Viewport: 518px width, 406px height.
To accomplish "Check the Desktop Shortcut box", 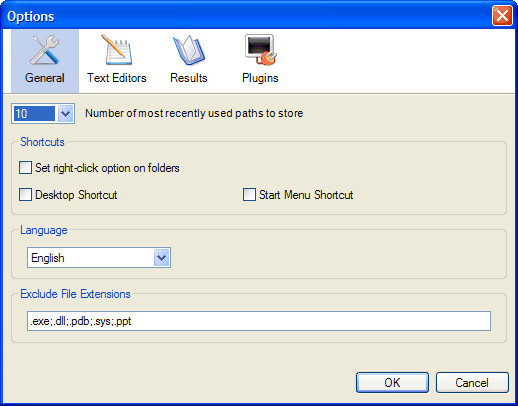I will tap(26, 194).
